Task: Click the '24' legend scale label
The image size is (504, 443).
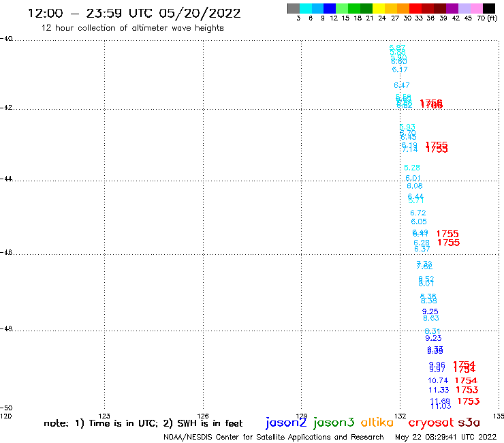Action: [x=382, y=18]
